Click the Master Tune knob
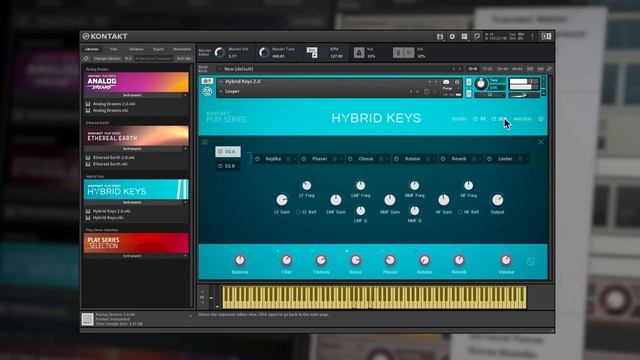The width and height of the screenshot is (640, 360). (264, 52)
